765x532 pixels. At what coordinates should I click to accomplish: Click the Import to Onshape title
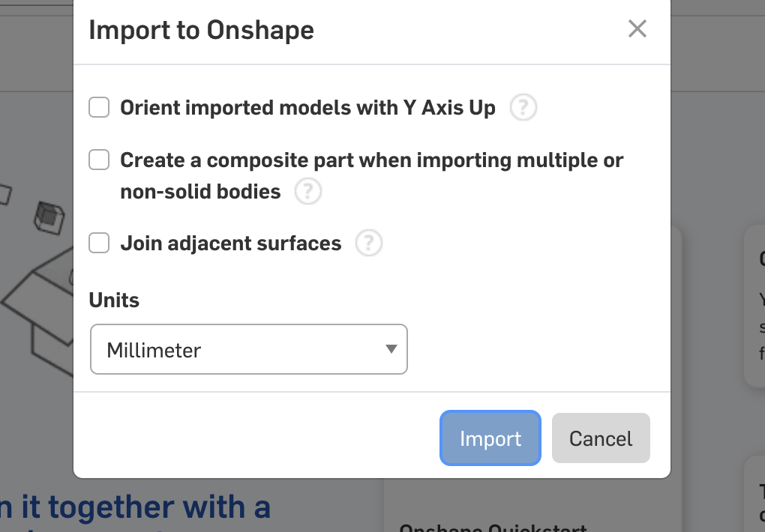202,30
